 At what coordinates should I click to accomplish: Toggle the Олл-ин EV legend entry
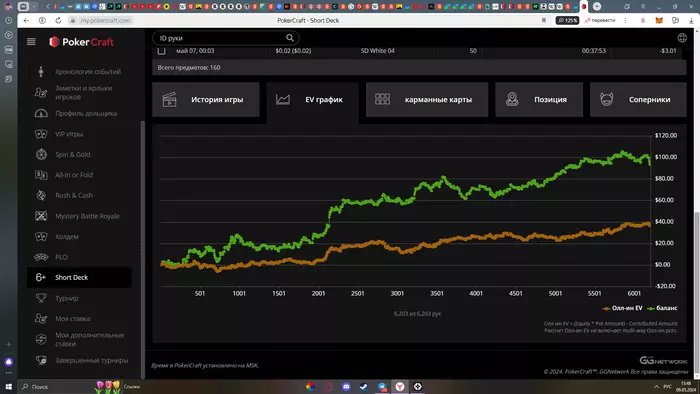tap(622, 308)
